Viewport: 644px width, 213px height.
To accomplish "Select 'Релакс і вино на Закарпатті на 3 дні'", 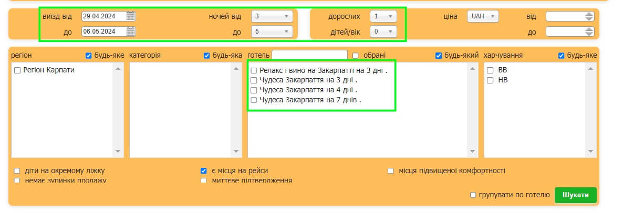I will (x=254, y=70).
